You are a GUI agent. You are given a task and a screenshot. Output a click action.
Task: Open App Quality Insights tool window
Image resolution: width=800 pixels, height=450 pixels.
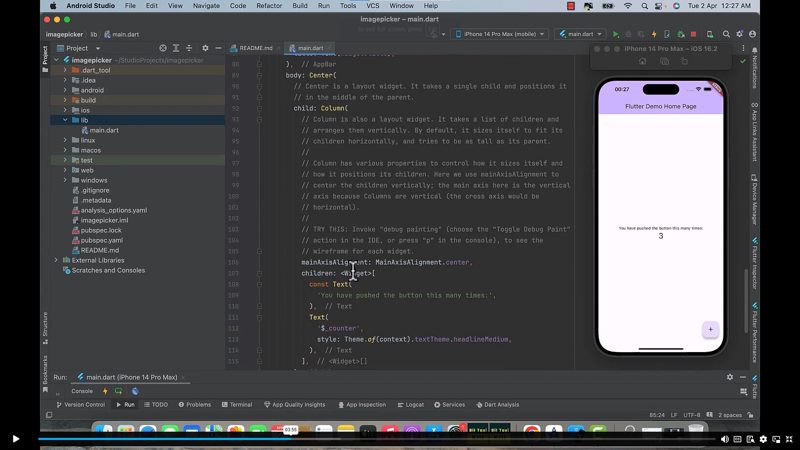294,405
